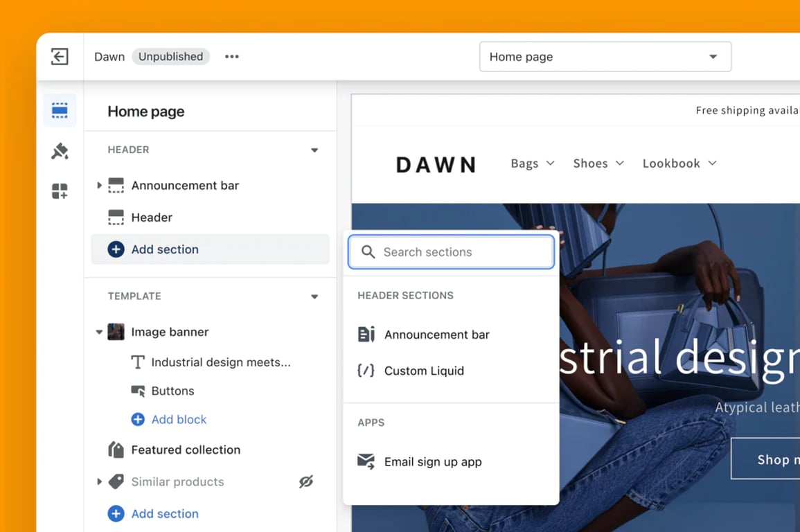Click the Similar products tag icon
The width and height of the screenshot is (800, 532).
116,481
